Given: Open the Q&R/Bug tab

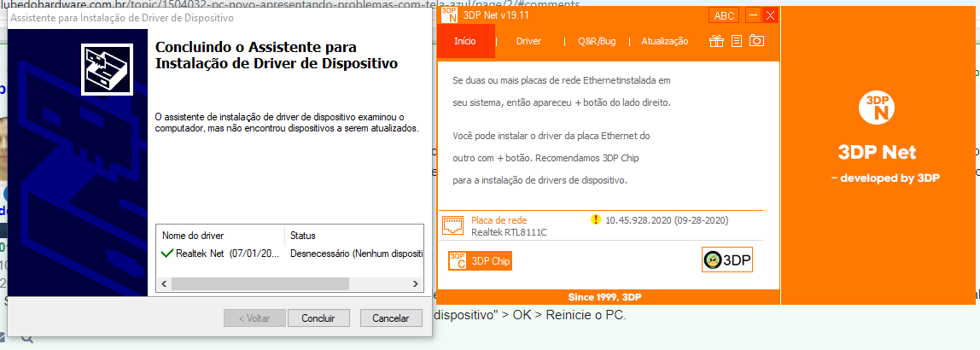Looking at the screenshot, I should pos(597,41).
